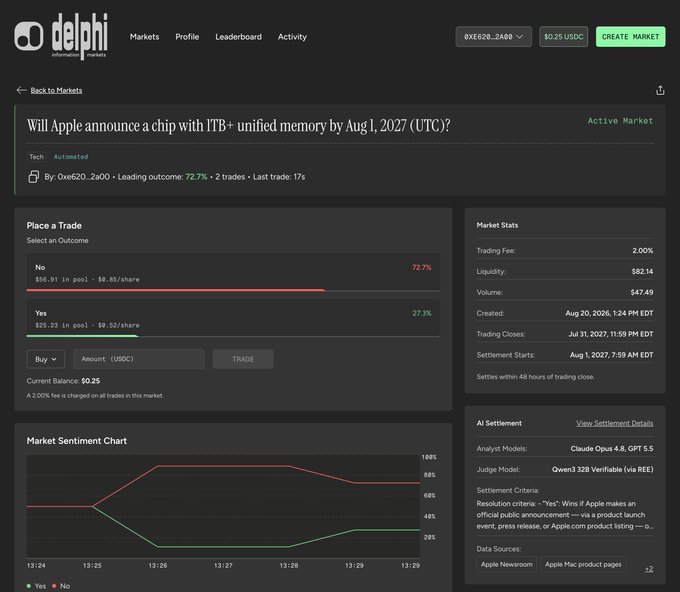
Task: Follow the Back to Markets link
Action: (56, 90)
